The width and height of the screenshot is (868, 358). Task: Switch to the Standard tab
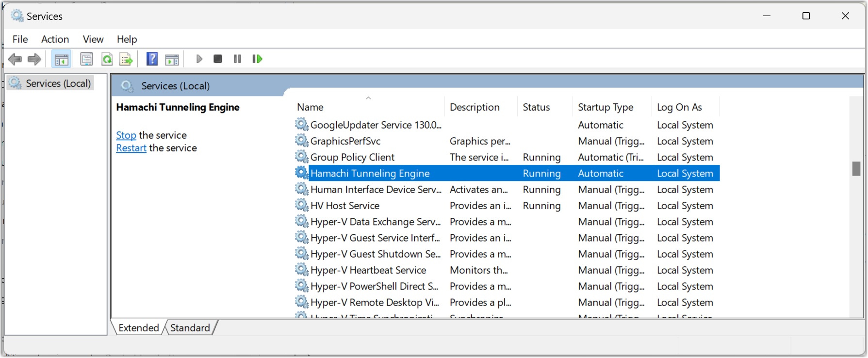pyautogui.click(x=190, y=328)
